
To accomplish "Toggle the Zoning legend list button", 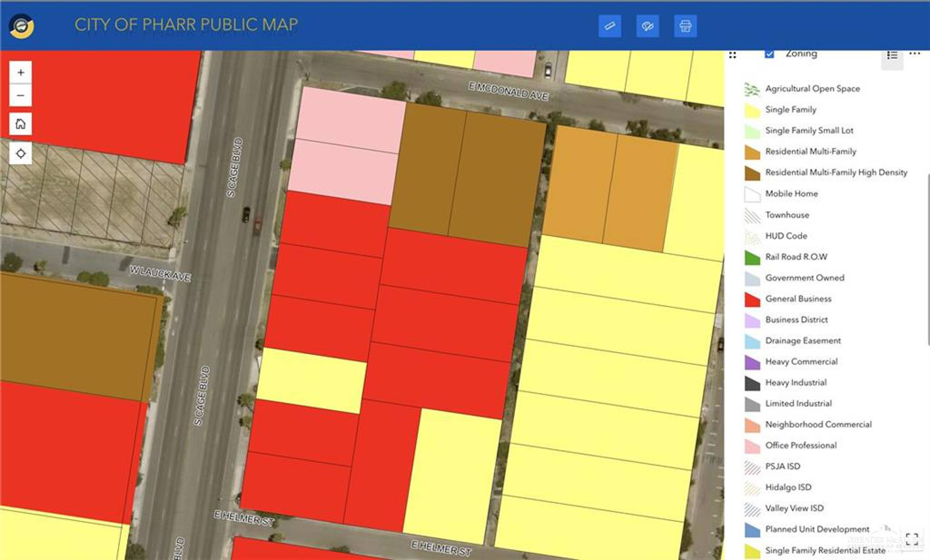I will tap(892, 56).
